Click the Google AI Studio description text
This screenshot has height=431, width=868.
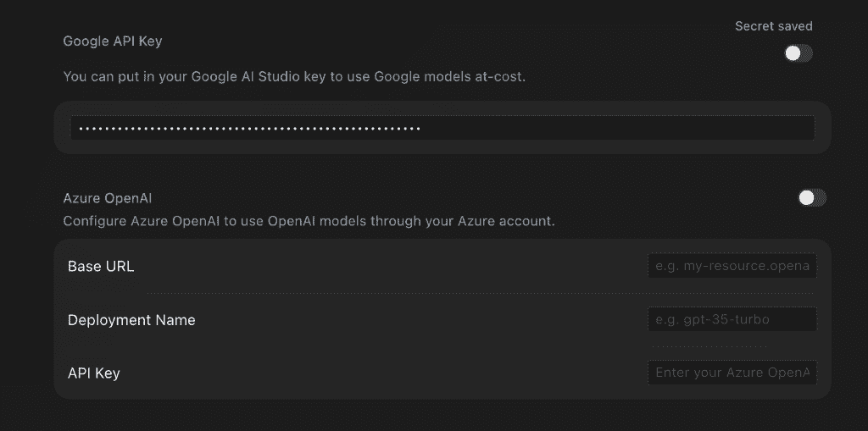pos(294,76)
